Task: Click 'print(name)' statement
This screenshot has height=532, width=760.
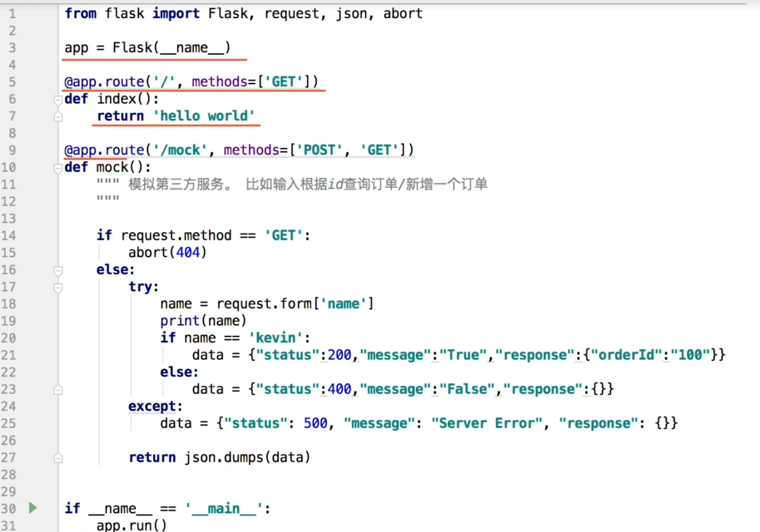Action: click(203, 321)
